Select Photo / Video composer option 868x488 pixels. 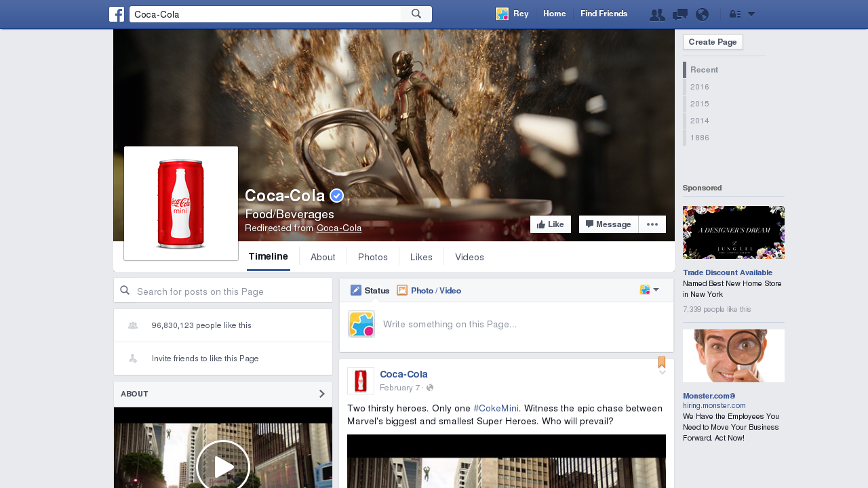(x=429, y=290)
